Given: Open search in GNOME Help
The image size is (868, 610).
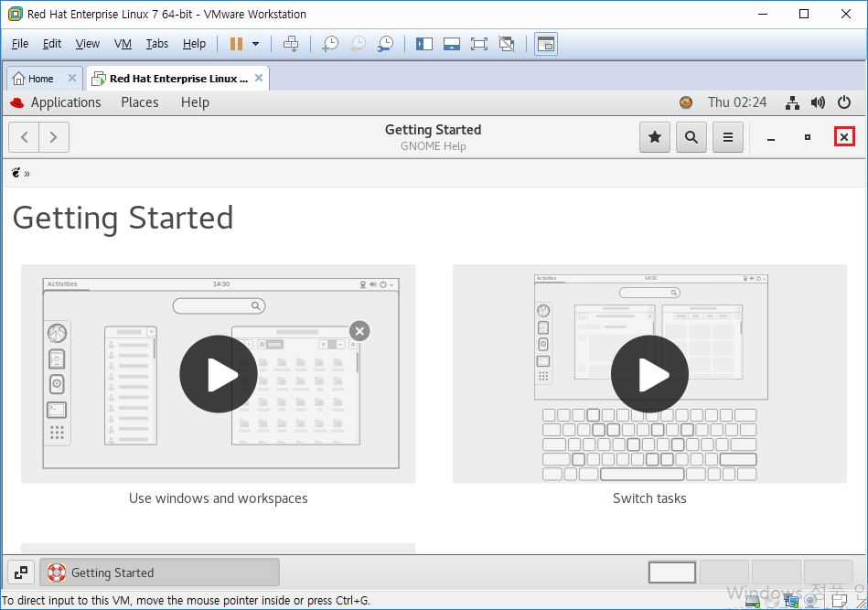Looking at the screenshot, I should click(691, 137).
